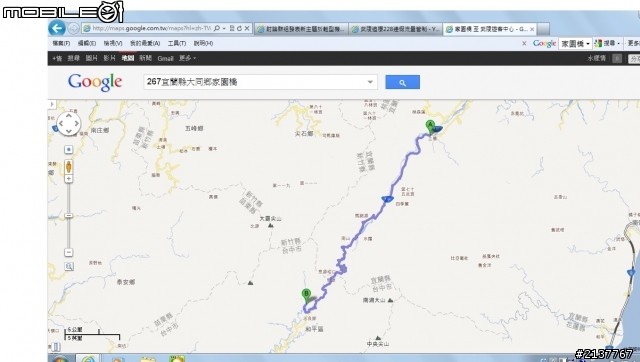Viewport: 640px width, 362px height.
Task: Open the 我的最愛(A) menu
Action: click(x=145, y=43)
